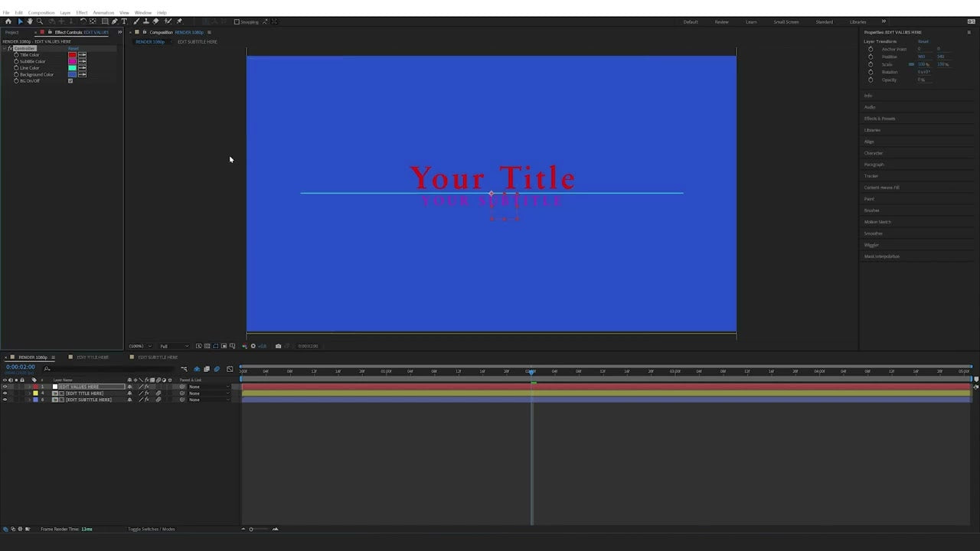Open parent dropdown for EDIT TITLE HERE

click(207, 393)
